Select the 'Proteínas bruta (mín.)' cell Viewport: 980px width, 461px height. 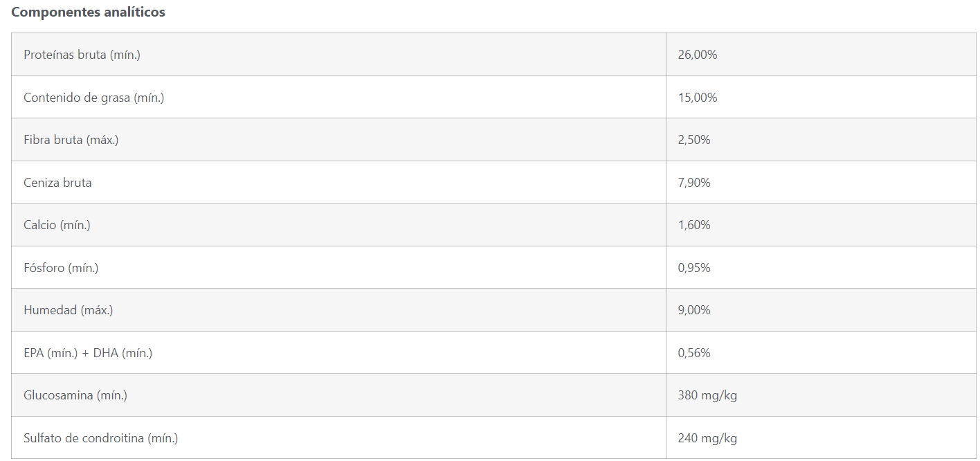click(x=82, y=55)
